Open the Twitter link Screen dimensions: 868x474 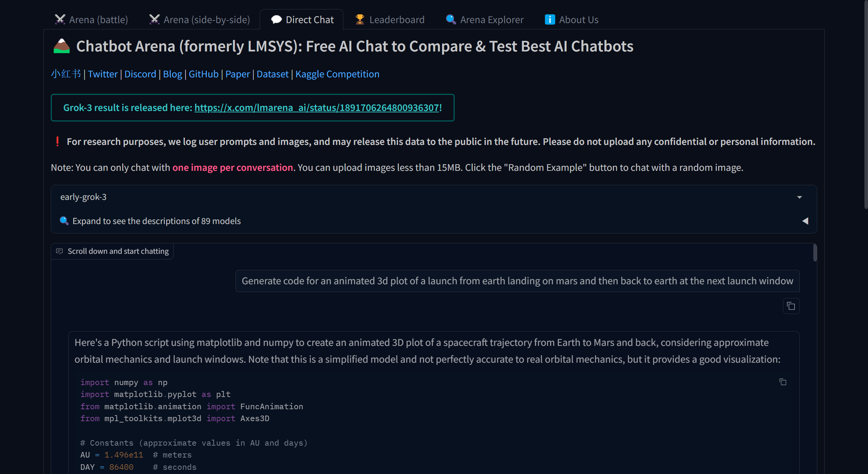(103, 74)
